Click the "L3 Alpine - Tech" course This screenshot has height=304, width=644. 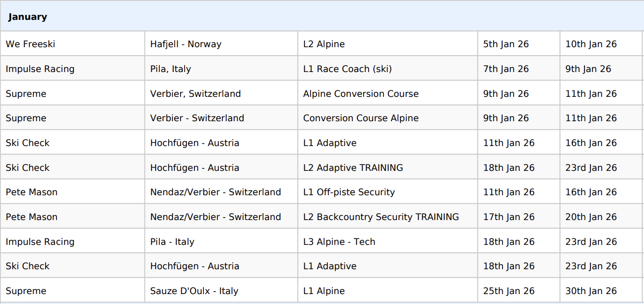tap(339, 242)
